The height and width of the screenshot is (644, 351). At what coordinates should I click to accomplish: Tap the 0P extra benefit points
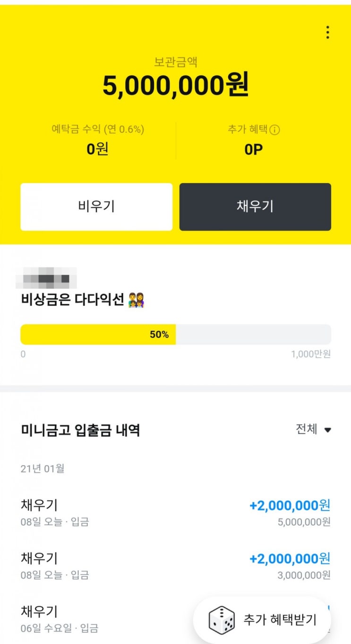(x=254, y=150)
